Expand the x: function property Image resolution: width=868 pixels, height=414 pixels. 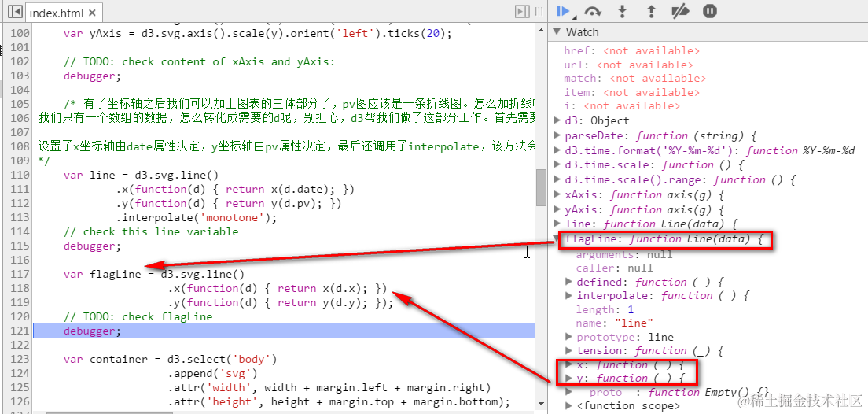pos(568,364)
